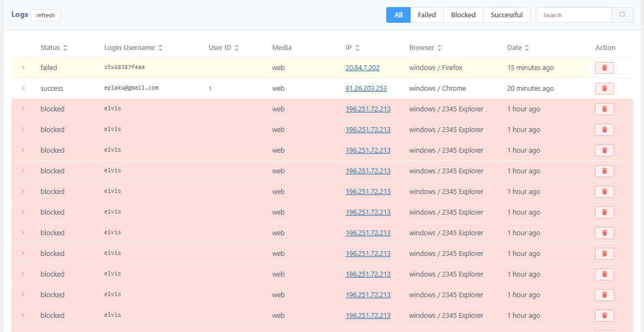Sort logs by the Status column
644x332 pixels.
[65, 47]
